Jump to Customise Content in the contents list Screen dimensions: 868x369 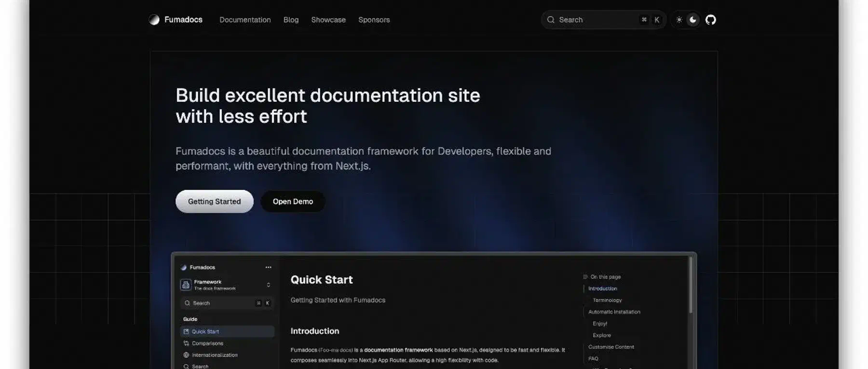pos(611,347)
